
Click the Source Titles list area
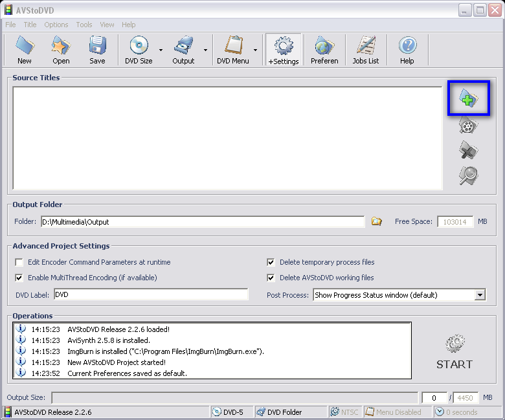point(227,138)
